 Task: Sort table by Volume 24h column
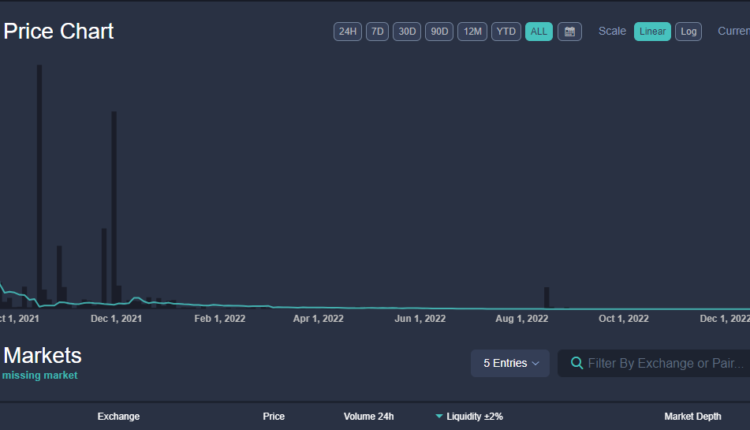tap(368, 416)
